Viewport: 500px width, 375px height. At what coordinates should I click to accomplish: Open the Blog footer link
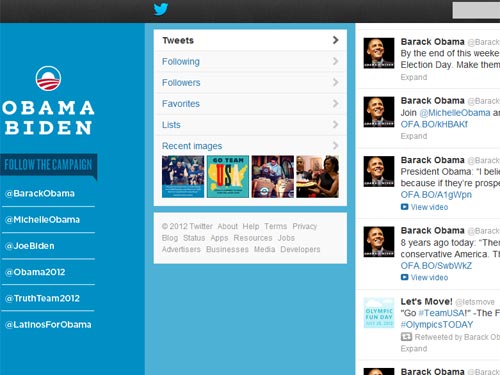coord(170,238)
